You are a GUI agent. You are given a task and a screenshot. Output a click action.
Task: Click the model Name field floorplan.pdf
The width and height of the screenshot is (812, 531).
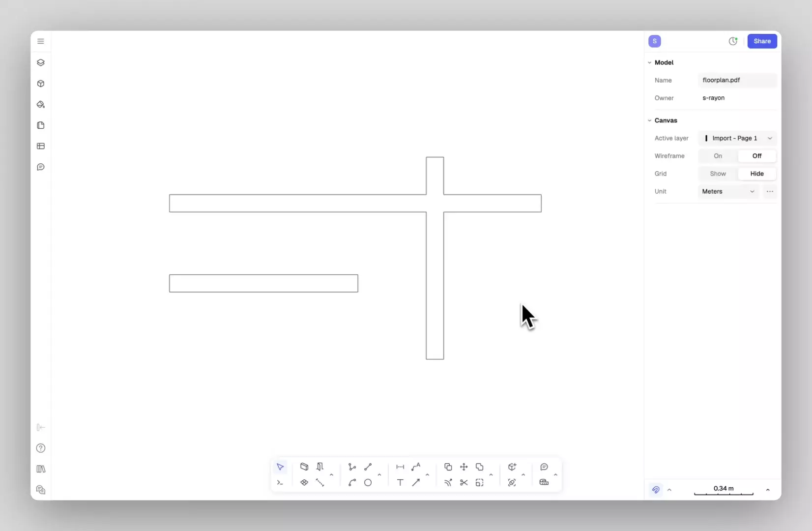pos(737,80)
